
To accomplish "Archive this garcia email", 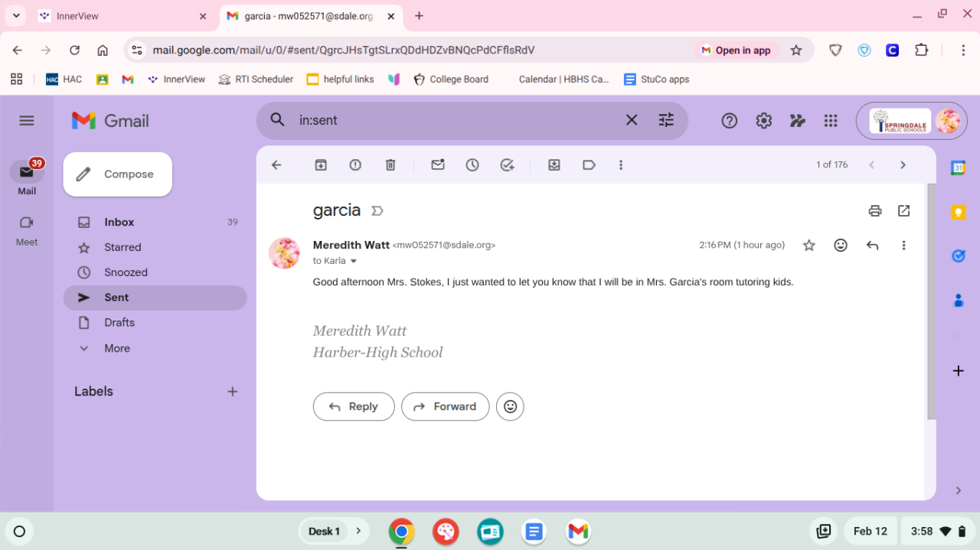I will coord(321,165).
